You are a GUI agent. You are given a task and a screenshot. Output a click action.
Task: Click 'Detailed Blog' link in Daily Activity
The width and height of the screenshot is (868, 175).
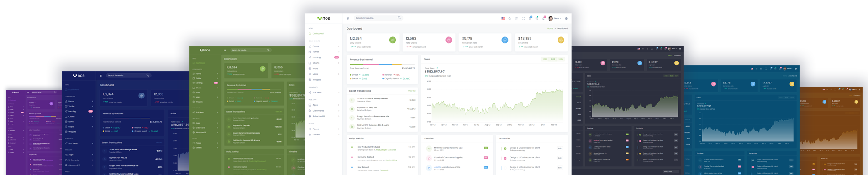[391, 160]
